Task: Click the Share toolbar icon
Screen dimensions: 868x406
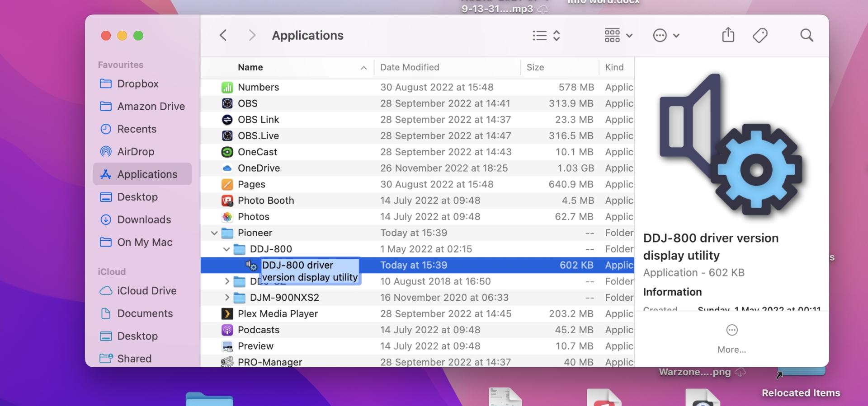Action: click(x=728, y=35)
